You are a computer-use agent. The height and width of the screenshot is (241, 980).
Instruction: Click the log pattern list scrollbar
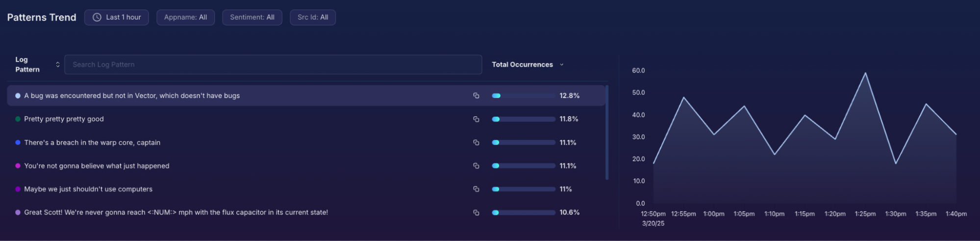point(607,132)
